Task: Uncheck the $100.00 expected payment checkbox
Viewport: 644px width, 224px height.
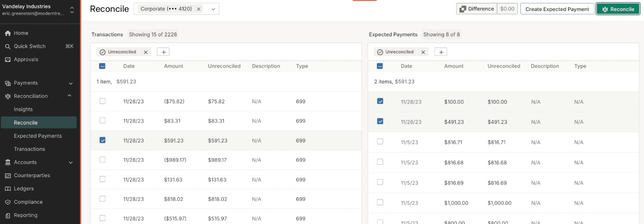Action: pos(380,101)
